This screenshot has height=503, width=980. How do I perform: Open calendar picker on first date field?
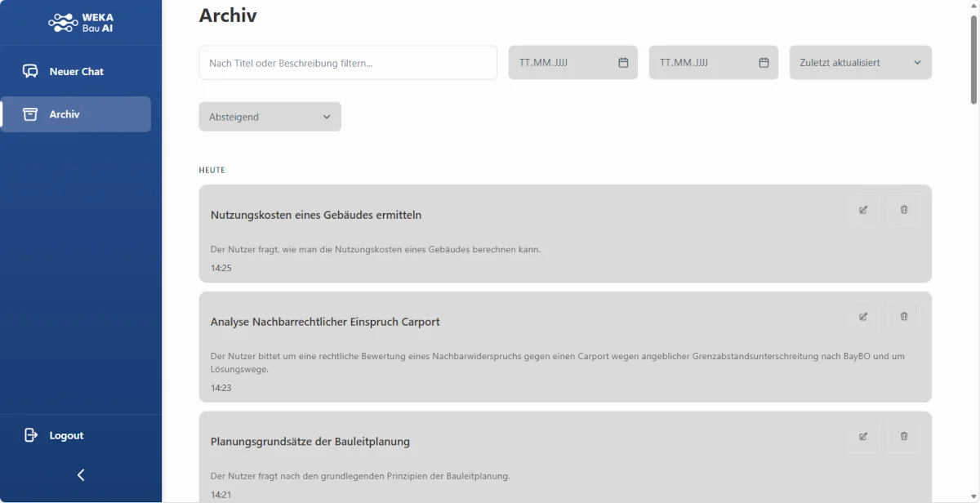(x=623, y=63)
